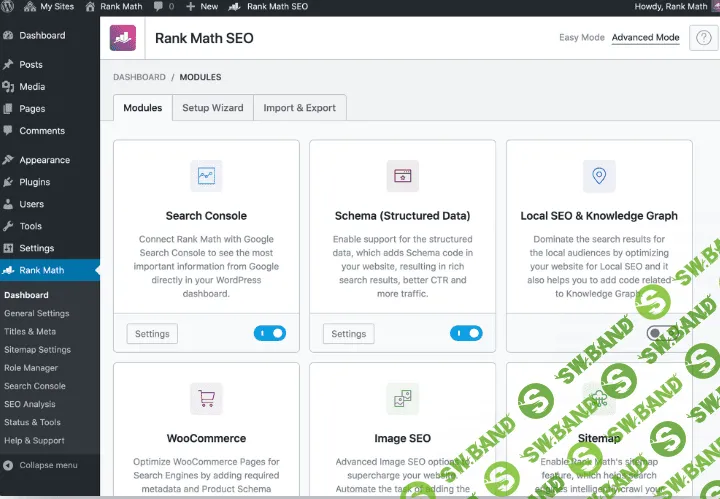Image resolution: width=720 pixels, height=499 pixels.
Task: Open Tools in the sidebar
Action: (x=30, y=226)
